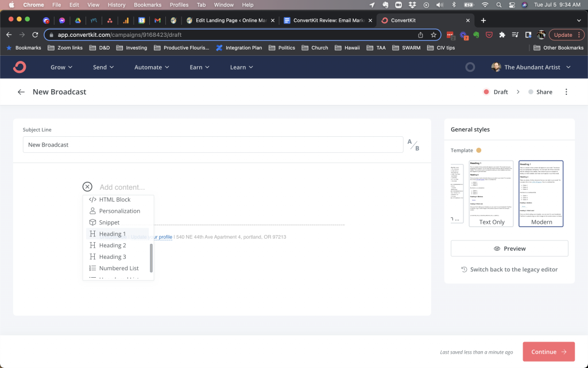Click the orange Template status dot
This screenshot has height=368, width=588.
(x=478, y=150)
